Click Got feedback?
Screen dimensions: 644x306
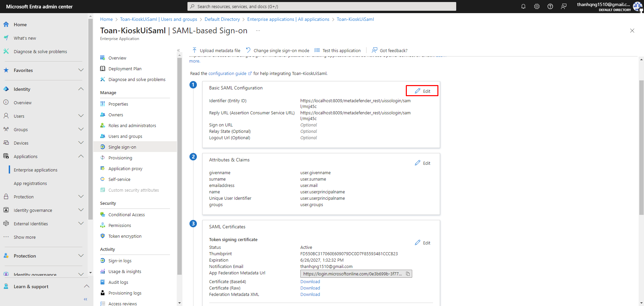(390, 50)
